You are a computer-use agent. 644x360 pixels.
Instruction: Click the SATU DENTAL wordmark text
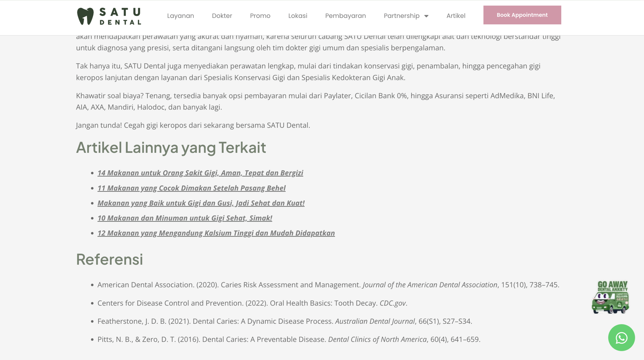[x=120, y=16]
